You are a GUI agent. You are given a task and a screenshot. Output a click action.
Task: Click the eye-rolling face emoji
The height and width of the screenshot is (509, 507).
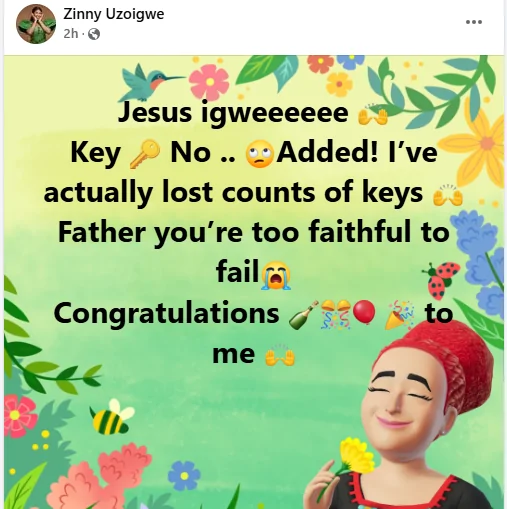(260, 154)
